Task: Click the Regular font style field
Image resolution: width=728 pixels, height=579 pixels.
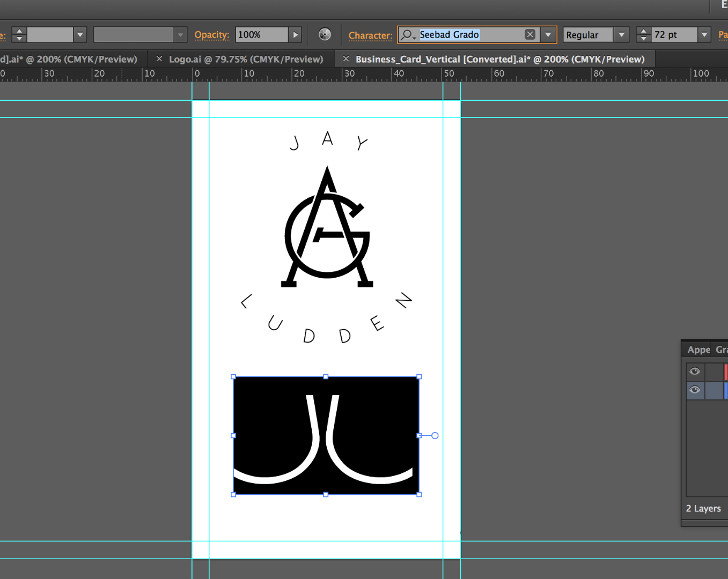Action: [x=588, y=35]
